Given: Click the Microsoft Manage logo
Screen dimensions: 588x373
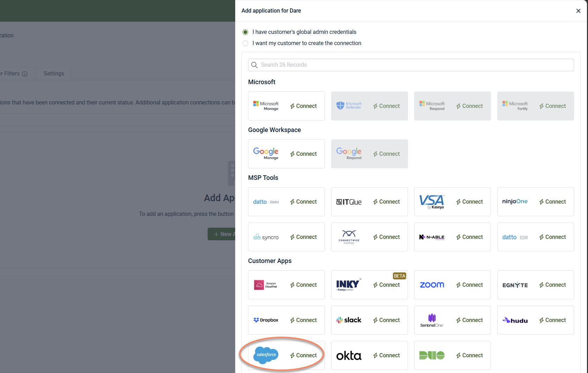Looking at the screenshot, I should click(x=266, y=106).
